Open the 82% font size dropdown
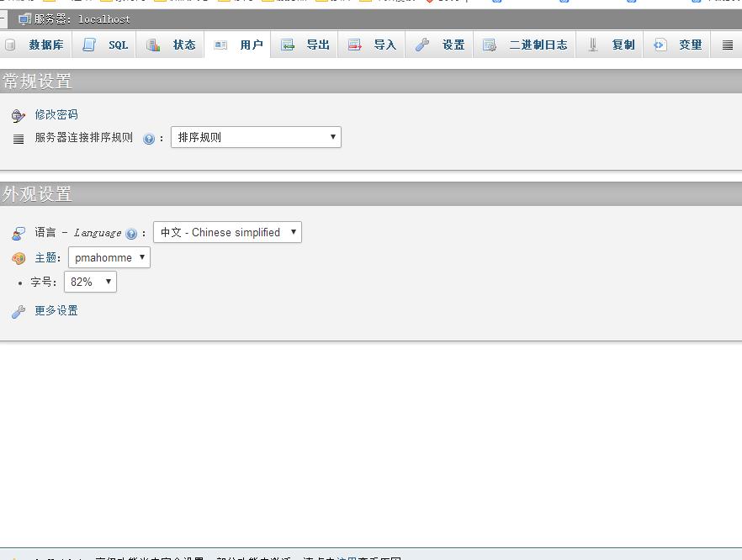The image size is (742, 560). click(x=90, y=282)
